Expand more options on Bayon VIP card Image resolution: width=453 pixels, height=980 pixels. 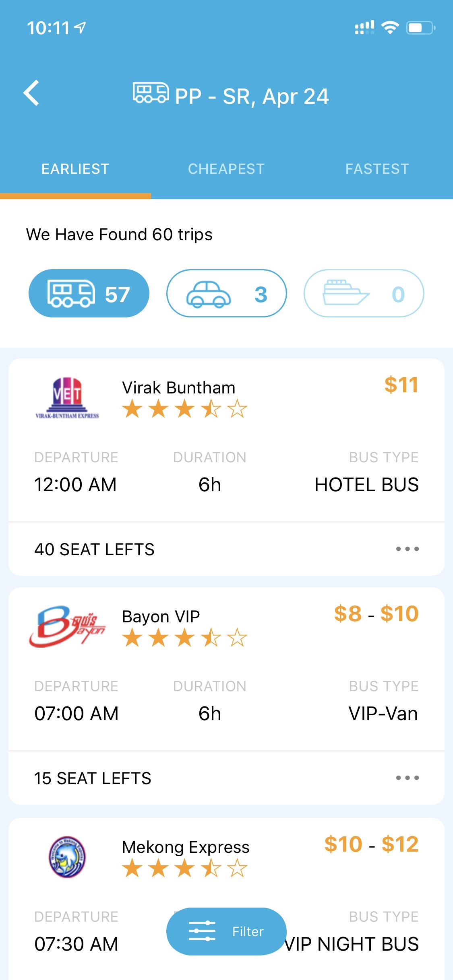[407, 778]
